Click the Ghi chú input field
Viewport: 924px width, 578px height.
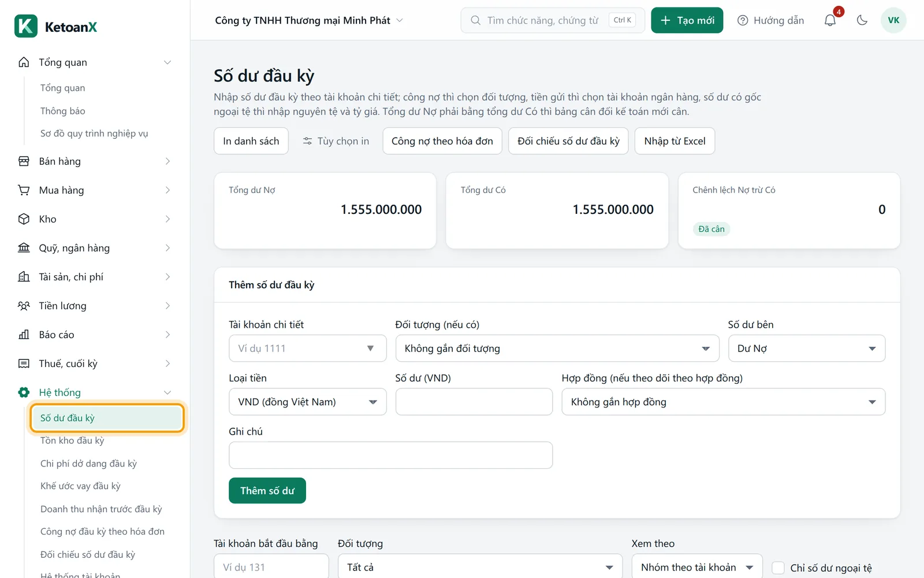coord(391,455)
